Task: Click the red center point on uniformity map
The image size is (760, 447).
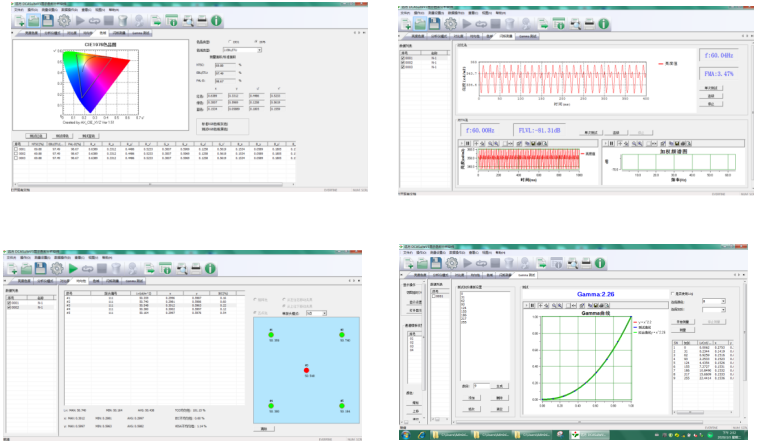Action: (x=306, y=370)
